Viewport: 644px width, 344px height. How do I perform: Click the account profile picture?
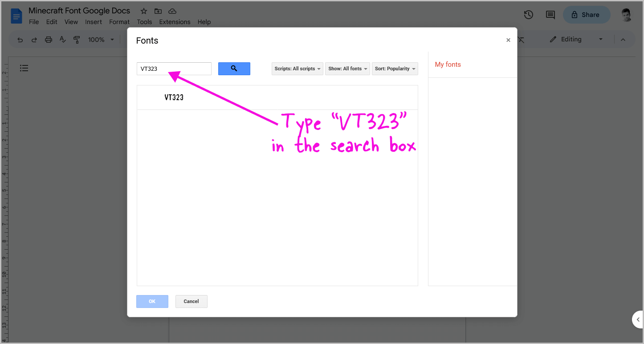pos(627,15)
